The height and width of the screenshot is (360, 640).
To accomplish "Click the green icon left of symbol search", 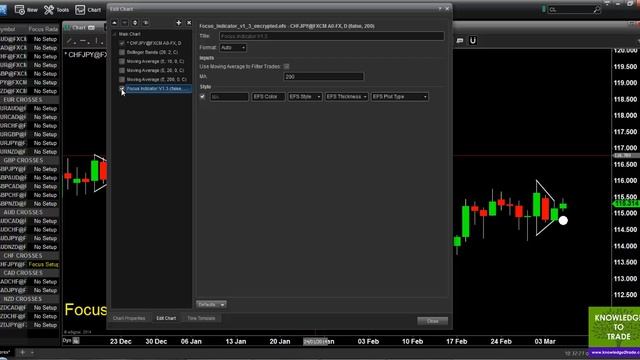I will click(543, 9).
